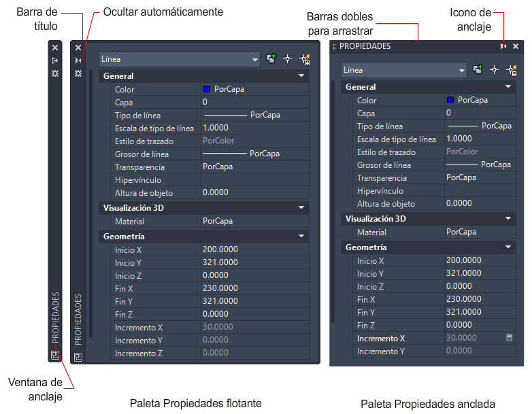Click Escala de tipo de línea value in docked palette

tap(480, 139)
